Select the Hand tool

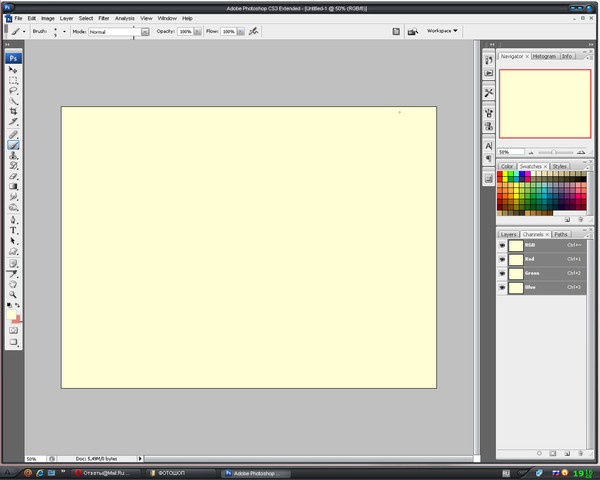click(13, 284)
